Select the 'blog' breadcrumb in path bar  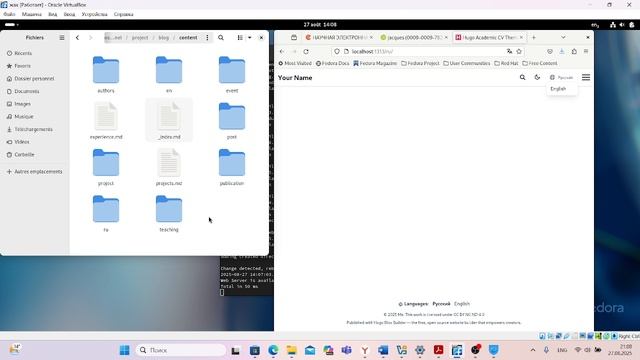pyautogui.click(x=164, y=38)
